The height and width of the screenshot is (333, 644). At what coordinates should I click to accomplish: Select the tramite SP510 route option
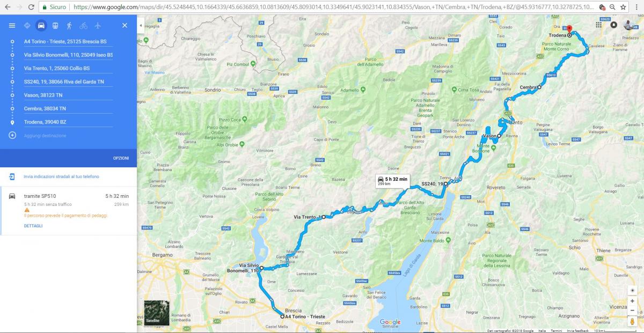[x=68, y=211]
